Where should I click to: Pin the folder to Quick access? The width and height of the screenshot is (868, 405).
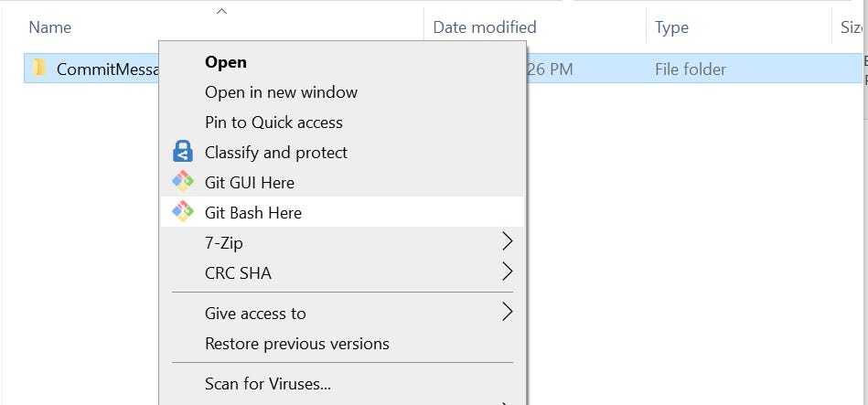[x=273, y=123]
